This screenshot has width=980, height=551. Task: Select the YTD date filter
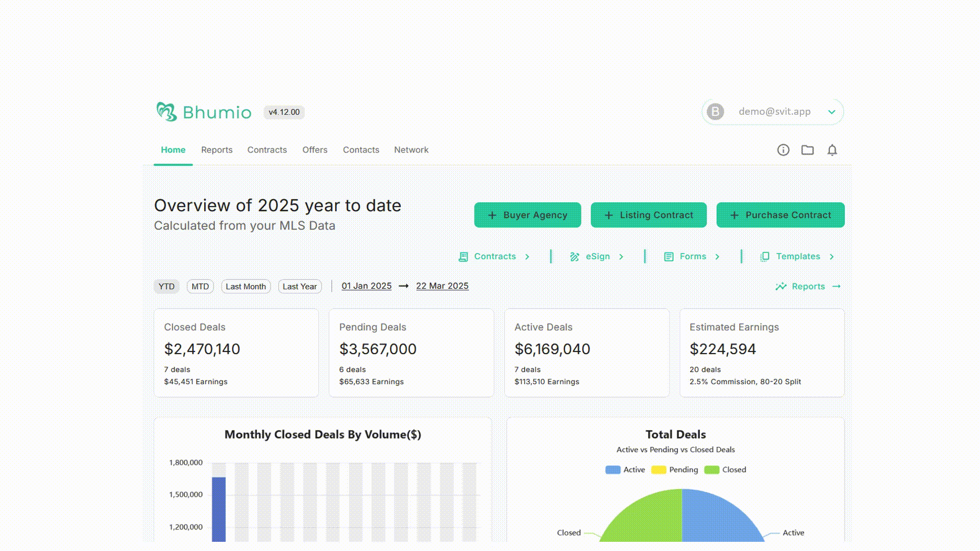click(166, 286)
